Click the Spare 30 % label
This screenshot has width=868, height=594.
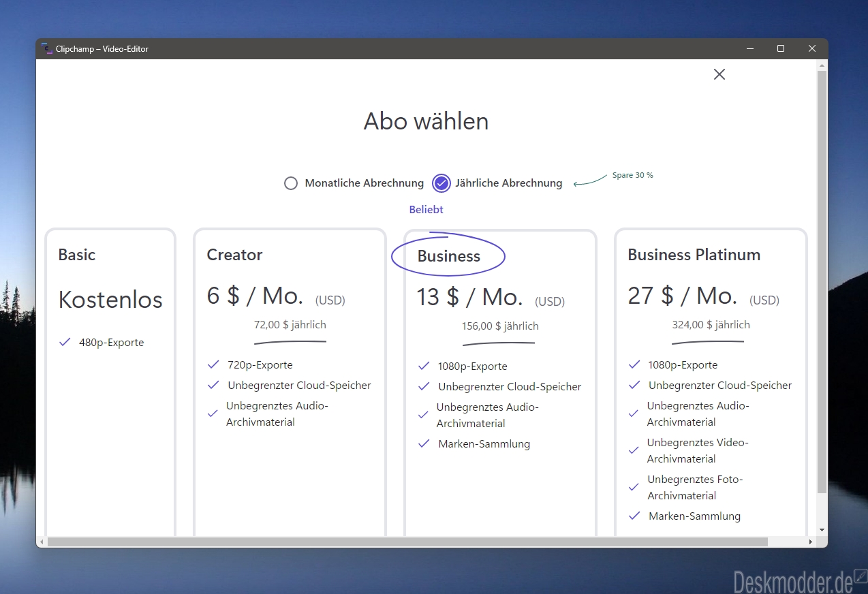(x=632, y=176)
